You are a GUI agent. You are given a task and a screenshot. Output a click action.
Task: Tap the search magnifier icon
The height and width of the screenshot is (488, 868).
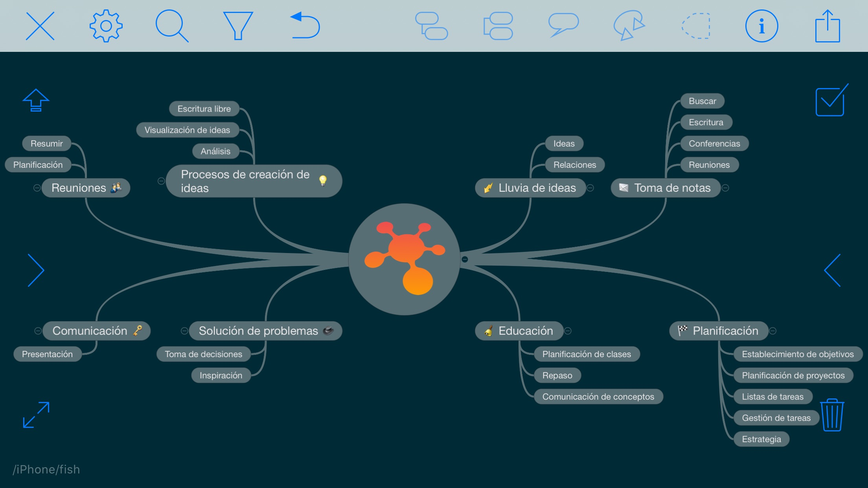click(171, 26)
